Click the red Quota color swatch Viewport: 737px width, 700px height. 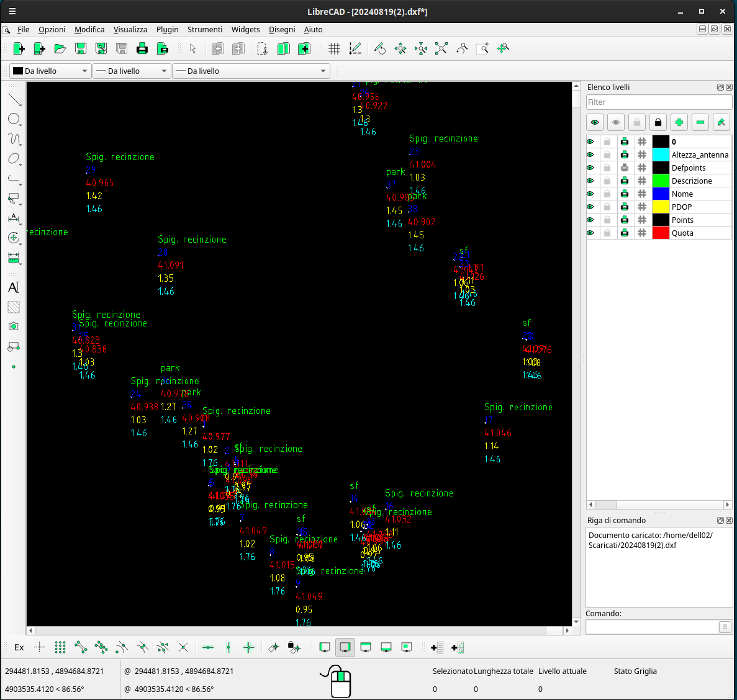[661, 233]
